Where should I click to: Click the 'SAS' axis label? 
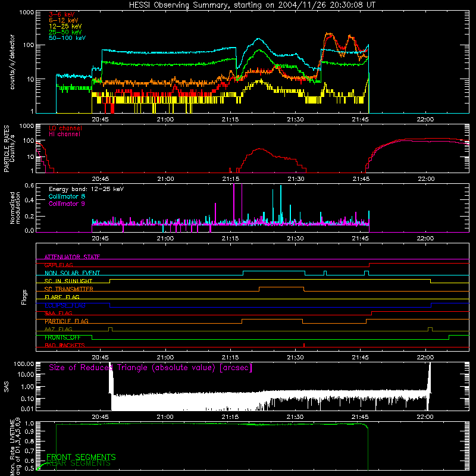[7, 387]
